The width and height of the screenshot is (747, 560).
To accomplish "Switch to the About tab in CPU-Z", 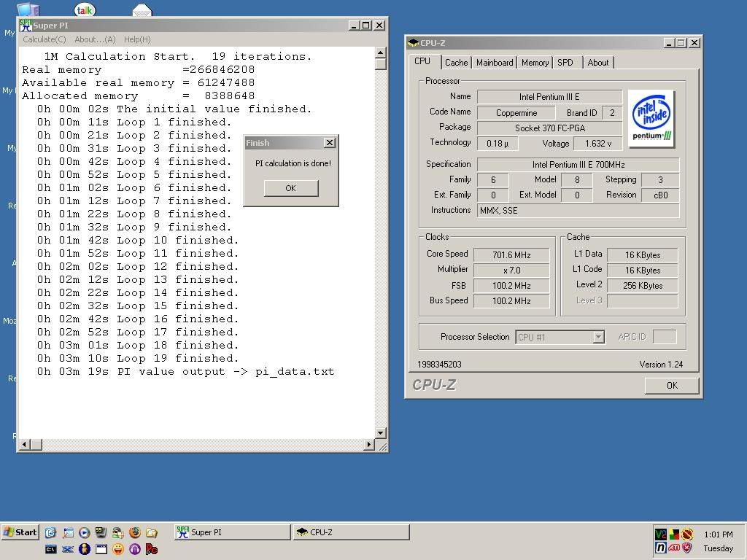I will (598, 63).
